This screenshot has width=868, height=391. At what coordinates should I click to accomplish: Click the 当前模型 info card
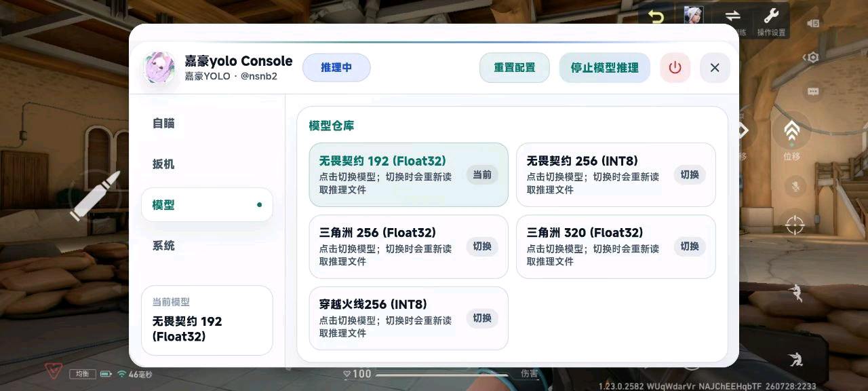point(207,320)
